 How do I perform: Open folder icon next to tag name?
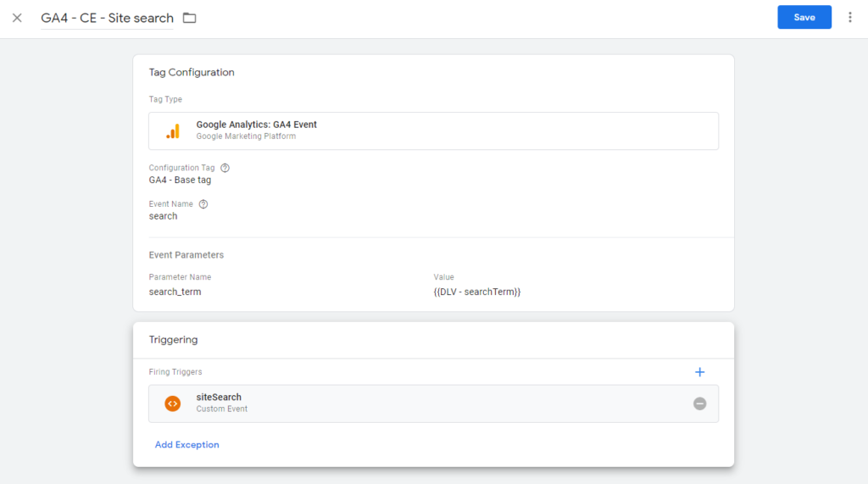(189, 18)
